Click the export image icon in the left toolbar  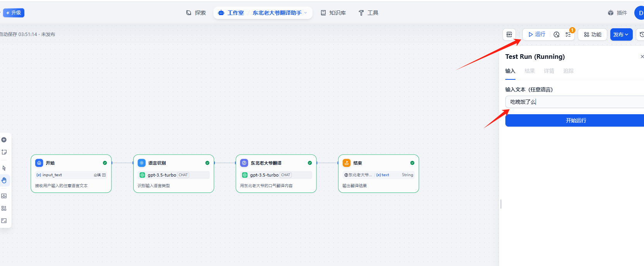tap(4, 196)
